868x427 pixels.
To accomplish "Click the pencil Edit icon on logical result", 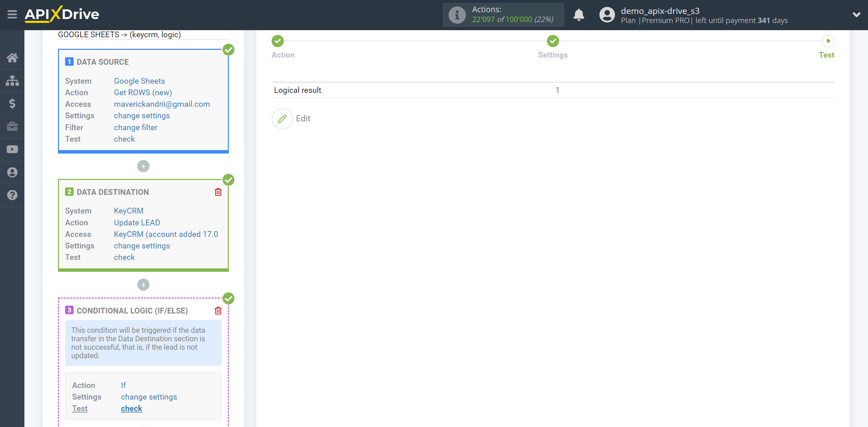I will tap(282, 118).
